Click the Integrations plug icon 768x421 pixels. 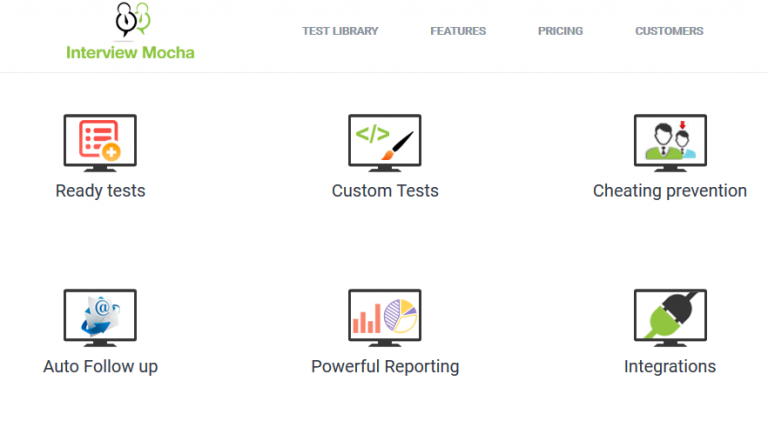670,315
